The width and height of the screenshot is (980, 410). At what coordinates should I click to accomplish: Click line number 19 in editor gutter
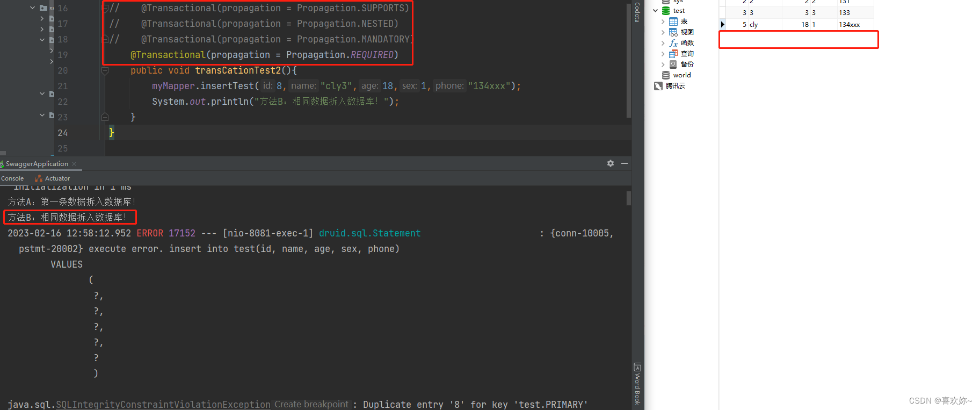63,55
